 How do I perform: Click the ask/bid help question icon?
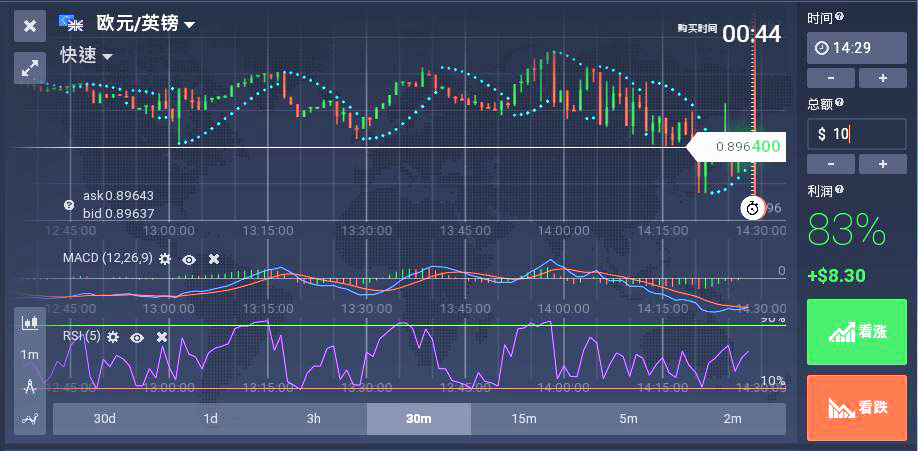pos(69,205)
